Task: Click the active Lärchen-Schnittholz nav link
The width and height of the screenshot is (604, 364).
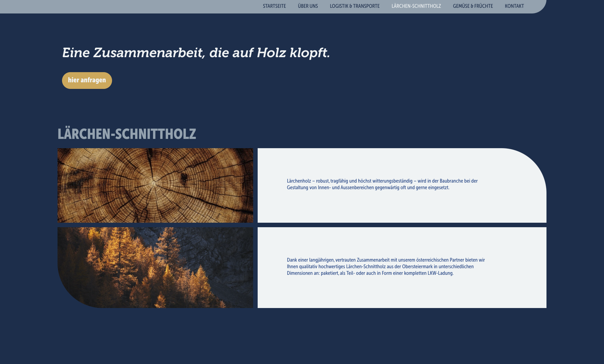Action: pyautogui.click(x=416, y=6)
